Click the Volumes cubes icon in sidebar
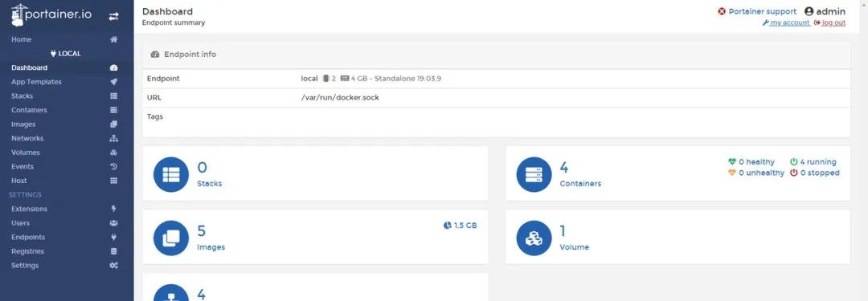 point(113,153)
